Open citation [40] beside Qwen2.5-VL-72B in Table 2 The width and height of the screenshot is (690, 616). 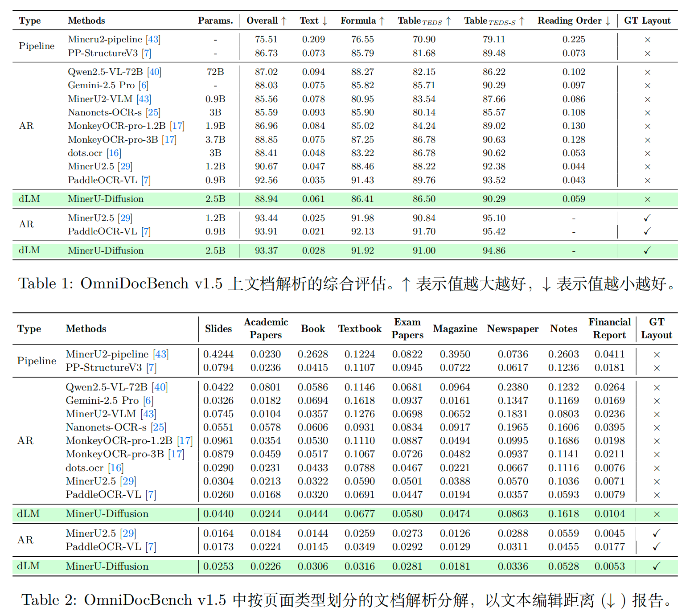pos(160,387)
